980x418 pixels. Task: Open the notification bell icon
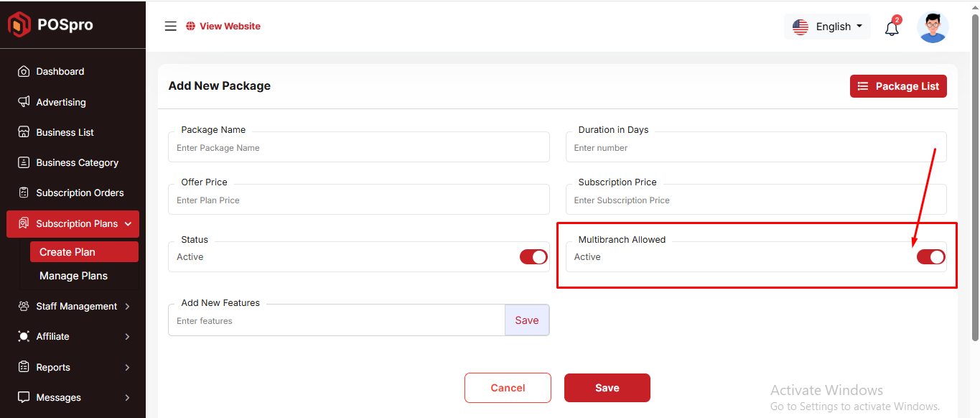click(892, 28)
